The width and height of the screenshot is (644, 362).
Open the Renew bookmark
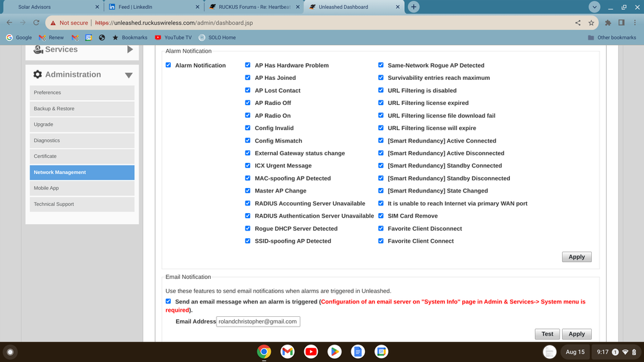click(52, 37)
